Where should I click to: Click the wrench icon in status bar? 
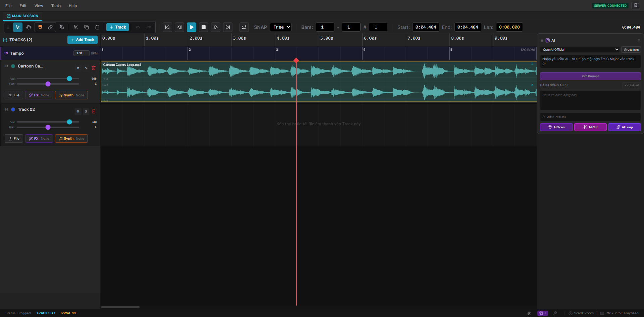tap(555, 313)
